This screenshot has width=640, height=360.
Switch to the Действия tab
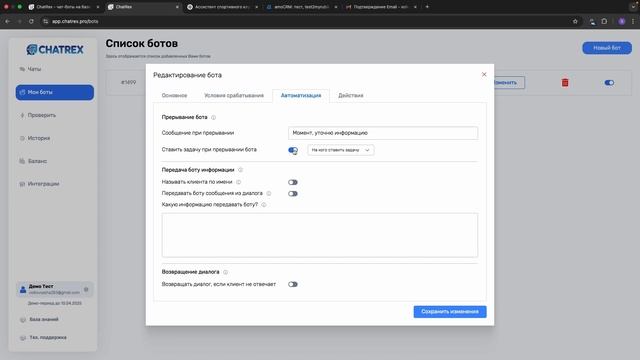coord(351,96)
